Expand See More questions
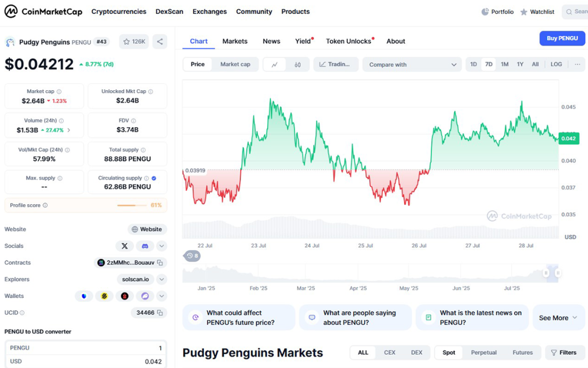Screen dimensions: 588x368 point(558,317)
